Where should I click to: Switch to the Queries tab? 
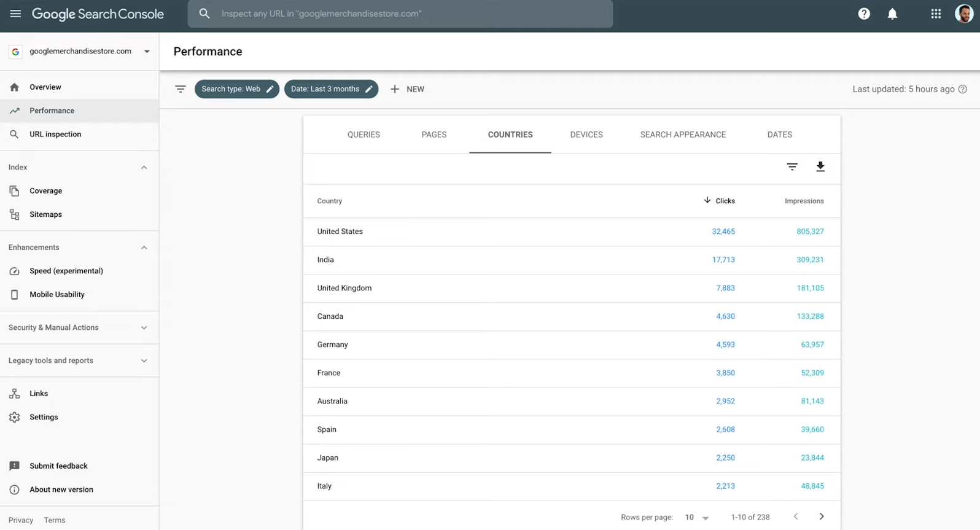pyautogui.click(x=364, y=134)
